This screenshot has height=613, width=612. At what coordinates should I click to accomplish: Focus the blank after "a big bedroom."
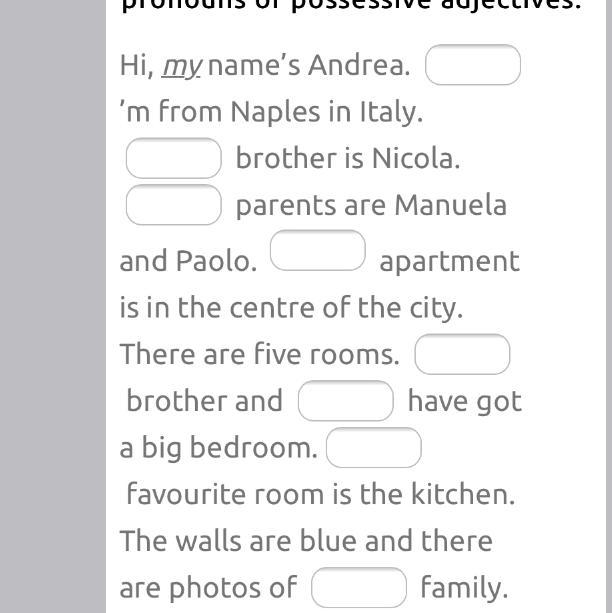tap(374, 448)
